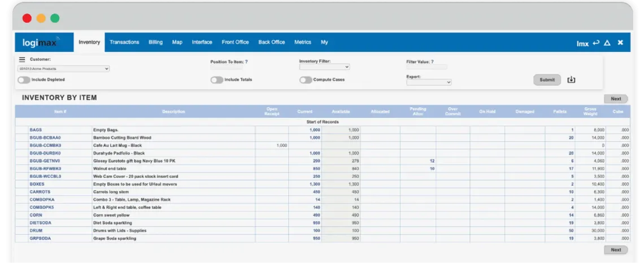This screenshot has width=644, height=268.
Task: Click the logimax logo
Action: pyautogui.click(x=38, y=43)
